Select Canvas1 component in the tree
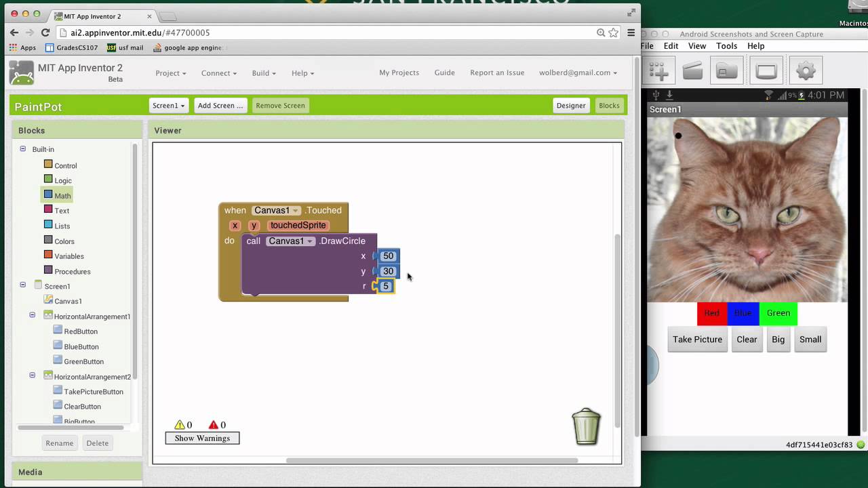The width and height of the screenshot is (868, 488). tap(68, 301)
